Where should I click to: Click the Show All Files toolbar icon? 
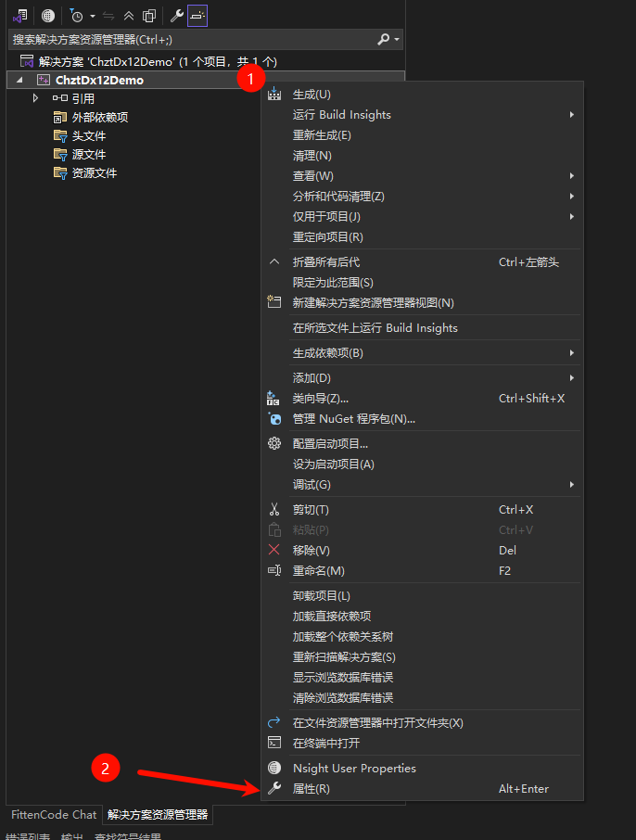click(148, 16)
